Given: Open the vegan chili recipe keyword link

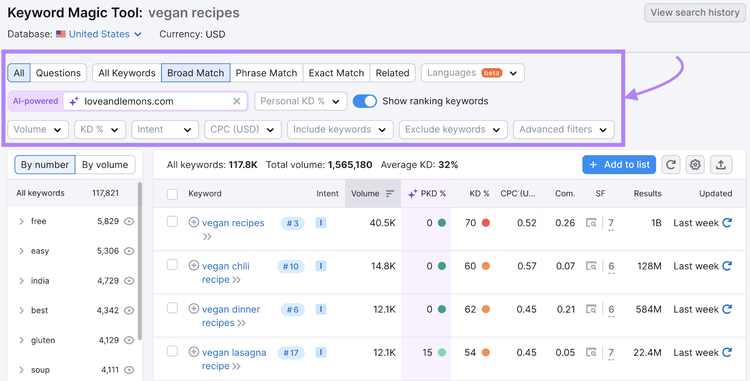Looking at the screenshot, I should click(x=226, y=273).
